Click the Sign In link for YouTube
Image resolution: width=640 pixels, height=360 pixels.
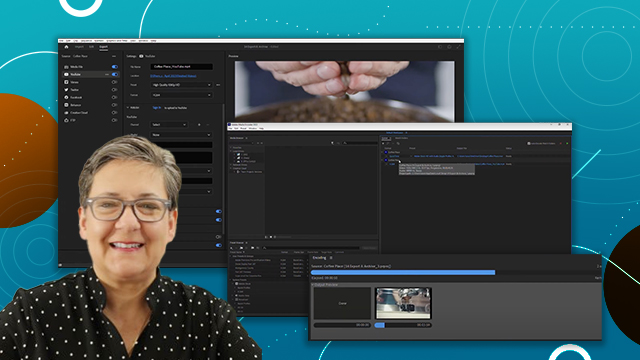click(157, 108)
